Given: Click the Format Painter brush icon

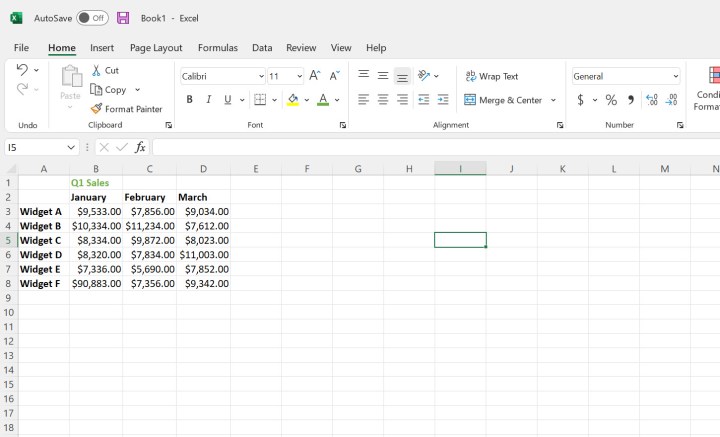Looking at the screenshot, I should [x=96, y=109].
